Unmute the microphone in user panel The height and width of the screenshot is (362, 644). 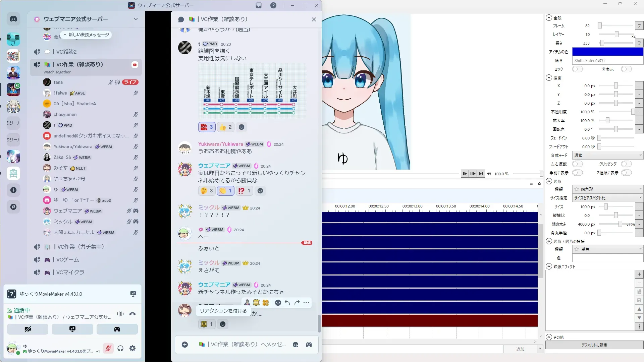coord(108,348)
